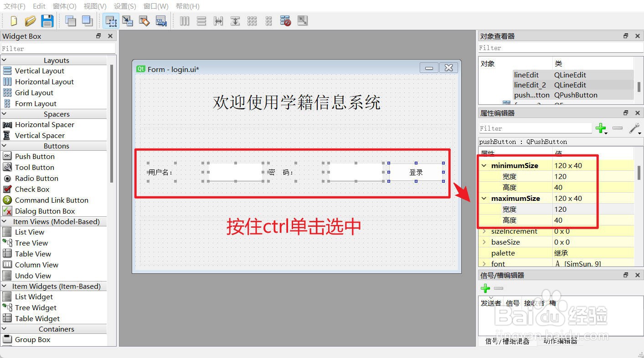Click the Save form icon
Viewport: 644px width, 358px height.
pyautogui.click(x=47, y=20)
